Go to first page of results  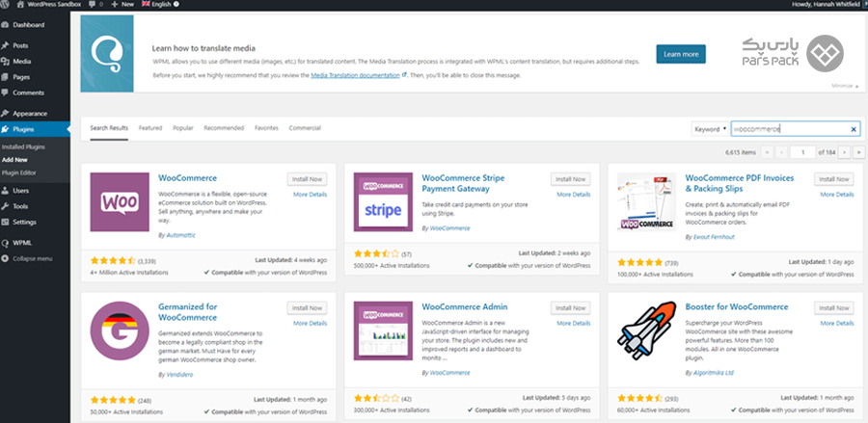(768, 152)
